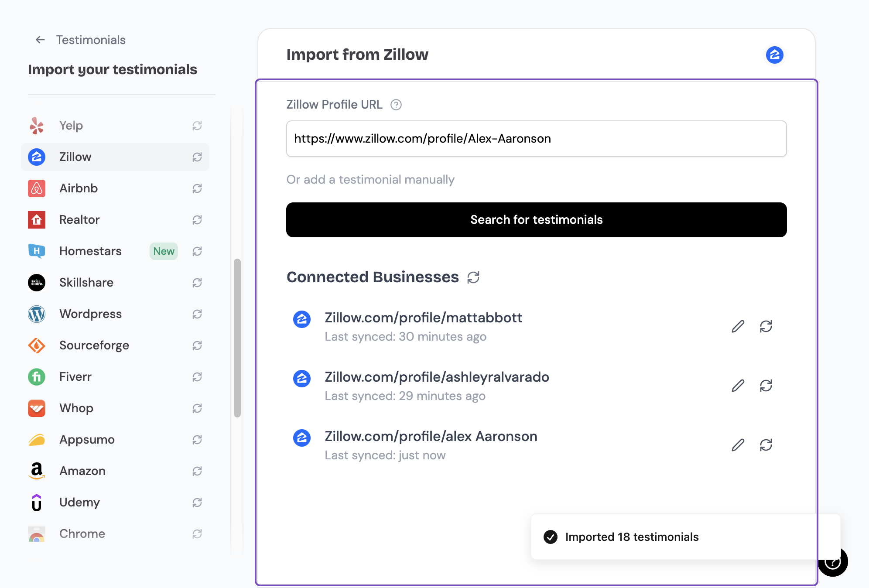Resync the ashleyralvarado profile

tap(766, 386)
